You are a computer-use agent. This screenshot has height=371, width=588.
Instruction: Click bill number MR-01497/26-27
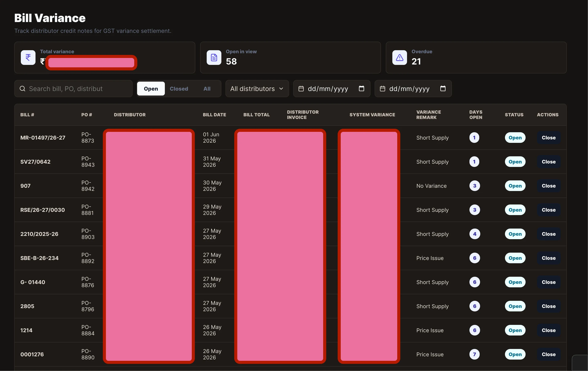[x=43, y=138]
